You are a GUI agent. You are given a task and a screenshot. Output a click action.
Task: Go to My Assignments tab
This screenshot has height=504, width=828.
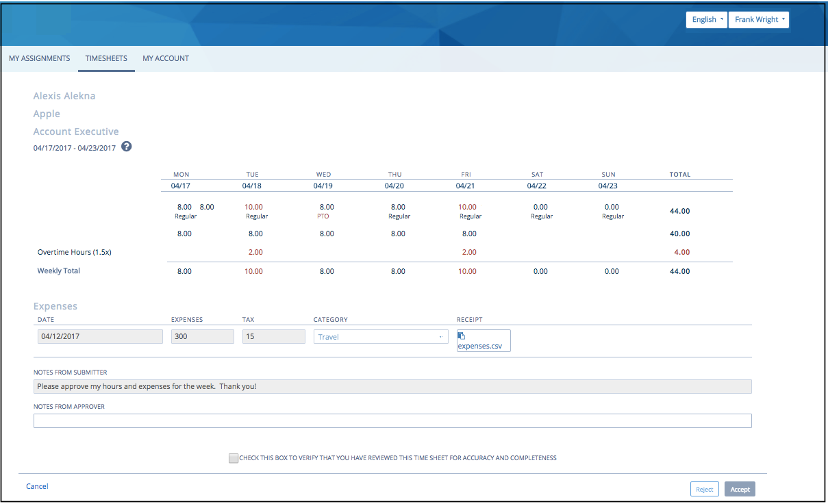click(39, 58)
